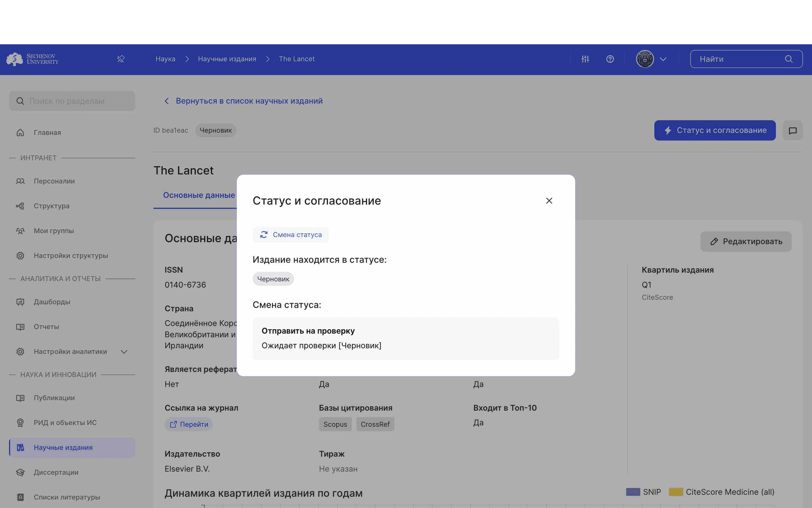Click The Lancet breadcrumb
812x508 pixels.
[297, 59]
